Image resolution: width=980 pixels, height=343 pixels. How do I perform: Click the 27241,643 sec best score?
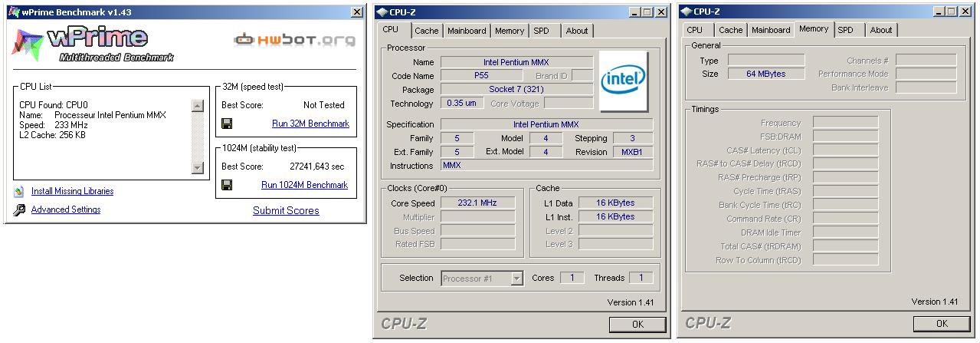coord(317,167)
